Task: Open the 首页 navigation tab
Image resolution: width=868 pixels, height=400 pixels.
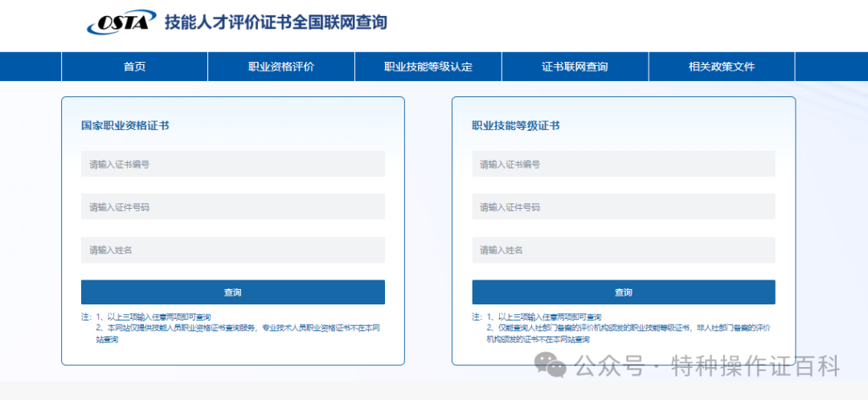Action: pos(134,67)
